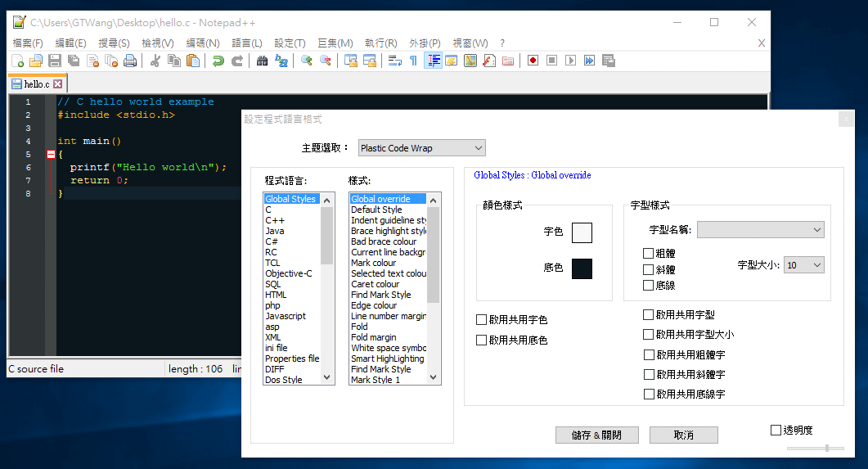Select Default Style in the style list

pyautogui.click(x=376, y=210)
